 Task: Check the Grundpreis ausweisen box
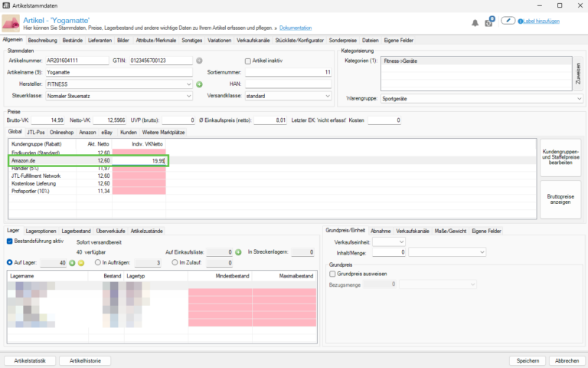pyautogui.click(x=332, y=273)
